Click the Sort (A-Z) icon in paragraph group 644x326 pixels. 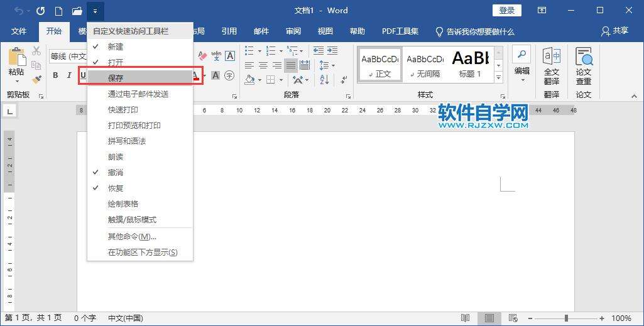tap(324, 79)
